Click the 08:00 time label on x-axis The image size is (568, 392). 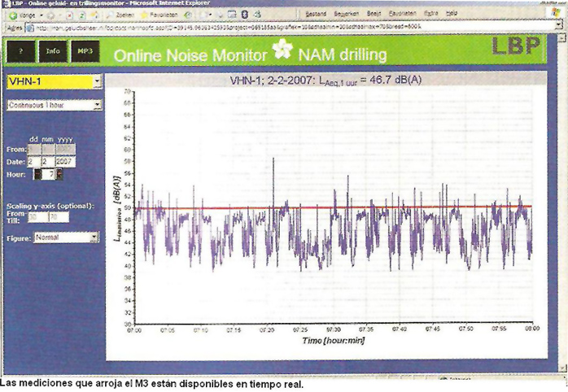(532, 329)
